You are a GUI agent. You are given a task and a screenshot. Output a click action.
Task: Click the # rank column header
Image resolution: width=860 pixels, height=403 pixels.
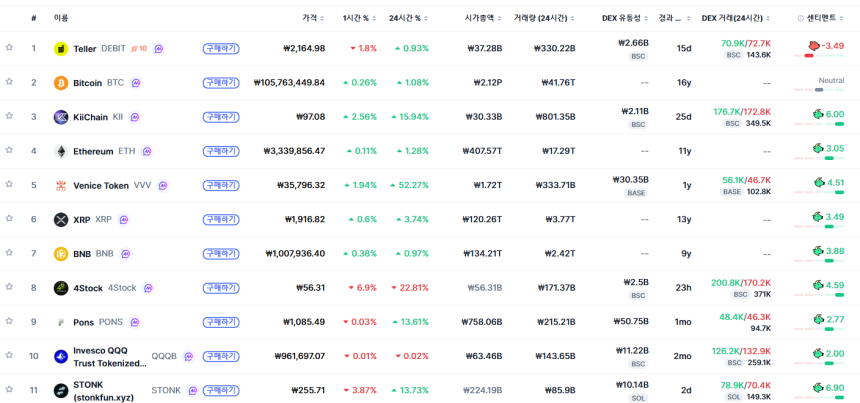click(x=34, y=18)
